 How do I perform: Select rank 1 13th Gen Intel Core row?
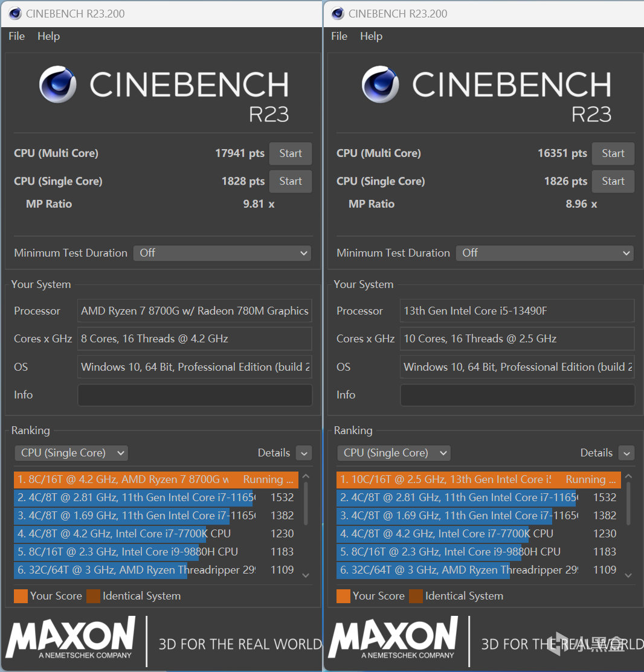[x=478, y=479]
